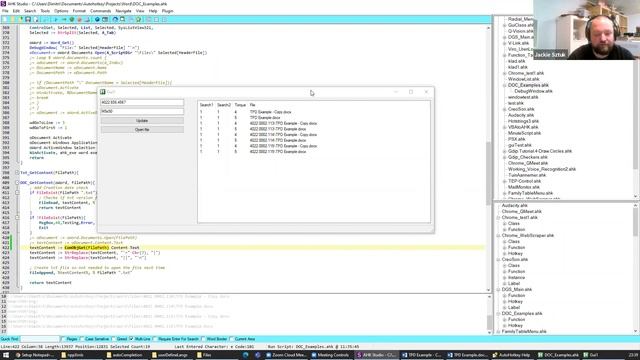Select Instance under CreoSon.ahk in lower tree
This screenshot has height=360, width=640.
(x=516, y=278)
